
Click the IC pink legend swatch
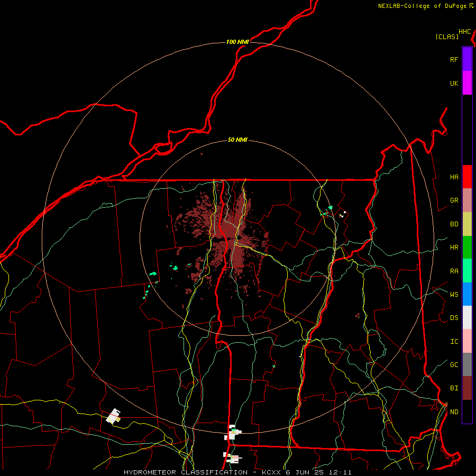click(x=467, y=341)
